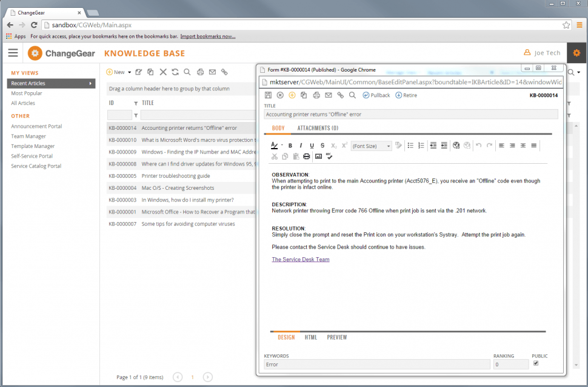Open the ID column header filter icon
588x387 pixels.
point(136,103)
